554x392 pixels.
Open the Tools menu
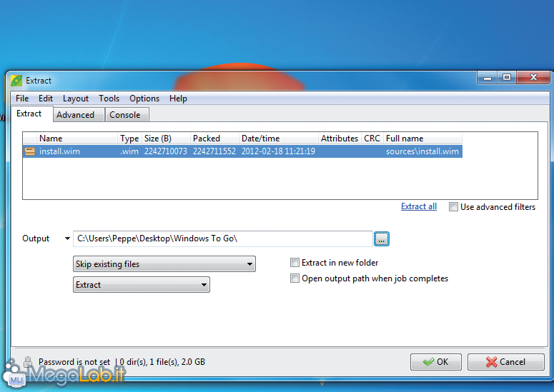point(109,99)
